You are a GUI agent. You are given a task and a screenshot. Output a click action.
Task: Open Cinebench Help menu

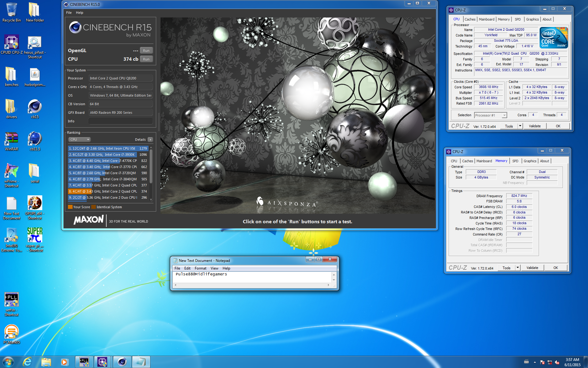pyautogui.click(x=80, y=13)
